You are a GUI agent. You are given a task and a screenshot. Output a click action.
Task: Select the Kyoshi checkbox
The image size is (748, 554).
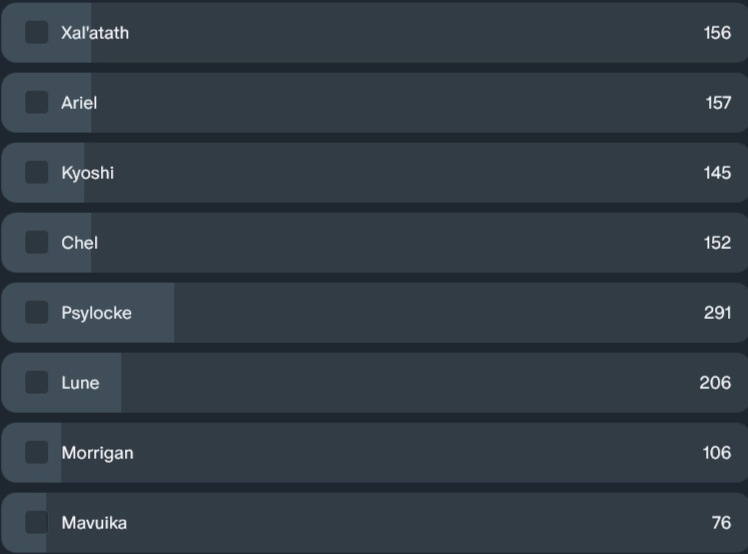pyautogui.click(x=37, y=173)
